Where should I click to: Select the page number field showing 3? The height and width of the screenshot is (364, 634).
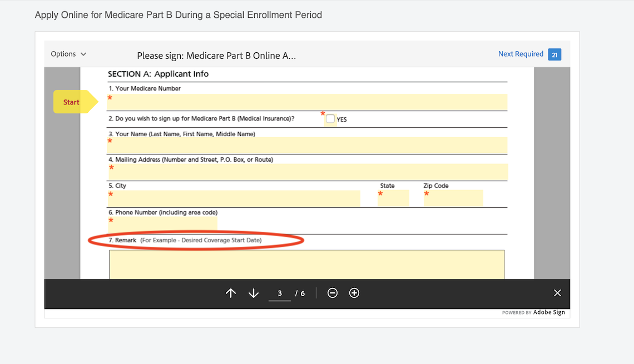pyautogui.click(x=280, y=293)
